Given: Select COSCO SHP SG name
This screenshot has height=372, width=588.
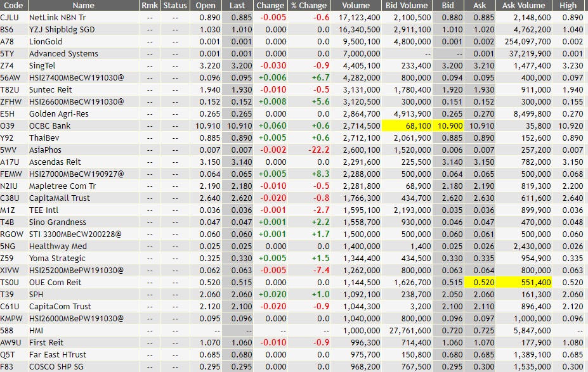Looking at the screenshot, I should (x=56, y=367).
